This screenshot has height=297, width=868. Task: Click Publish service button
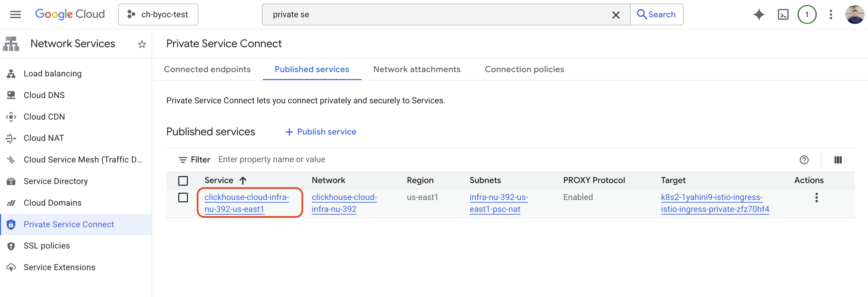[x=321, y=132]
